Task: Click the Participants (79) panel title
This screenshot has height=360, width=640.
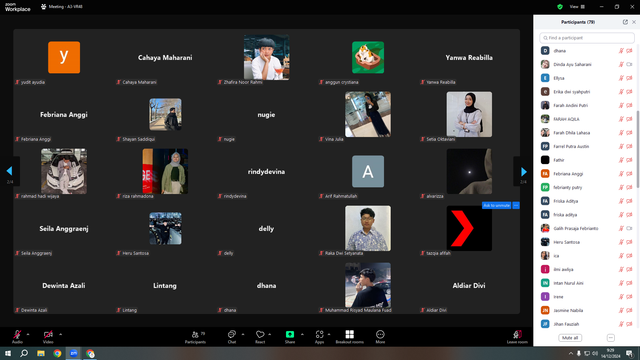Action: 578,22
